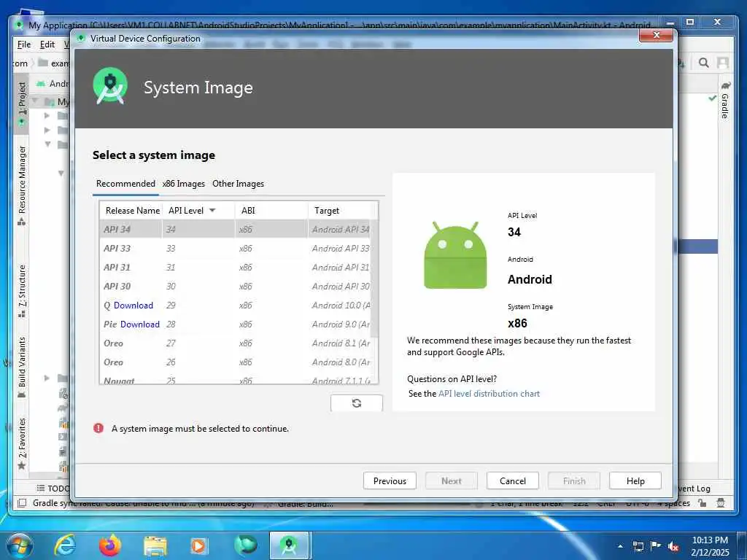Image resolution: width=747 pixels, height=560 pixels.
Task: Click the inspector face icon in status bar
Action: 721,503
